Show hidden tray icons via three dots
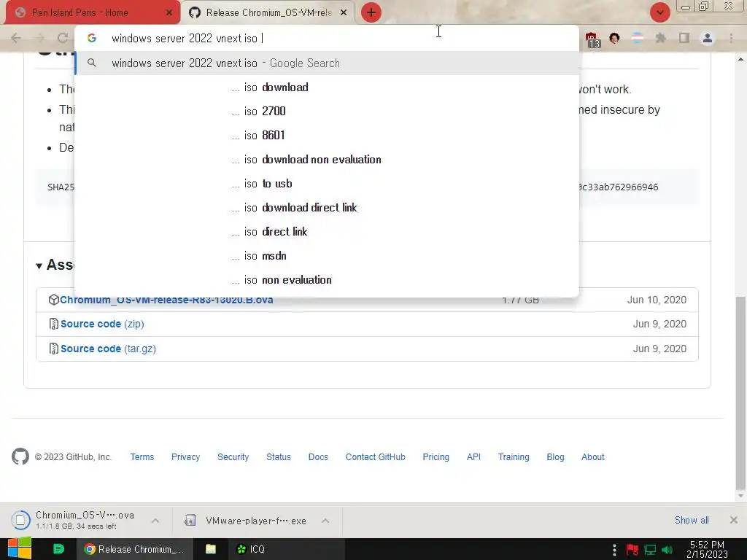Image resolution: width=747 pixels, height=560 pixels. tap(614, 550)
